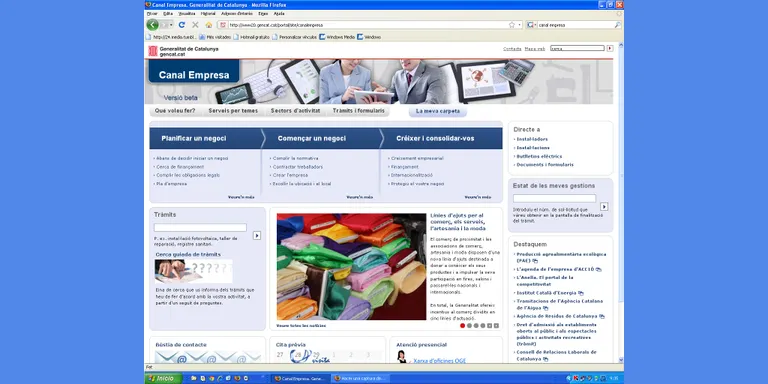The height and width of the screenshot is (384, 768).
Task: Open the Contractar treballadors link
Action: pos(298,167)
